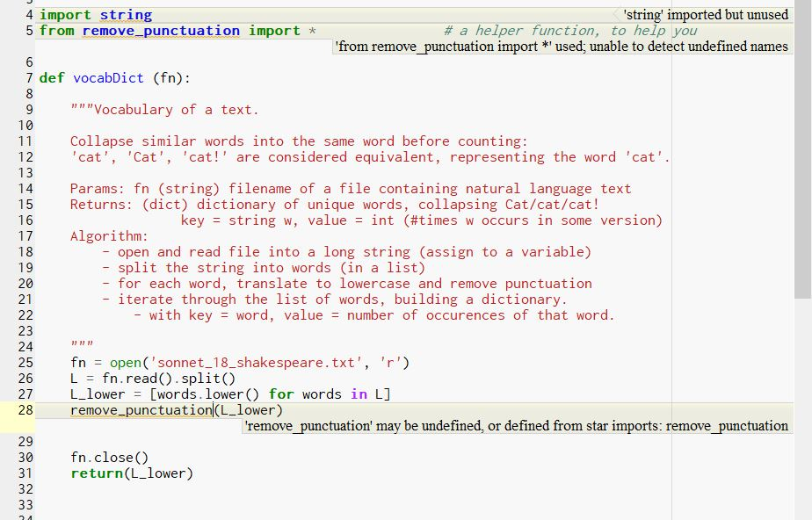Click the open function call on line 25
The width and height of the screenshot is (812, 520).
(126, 362)
